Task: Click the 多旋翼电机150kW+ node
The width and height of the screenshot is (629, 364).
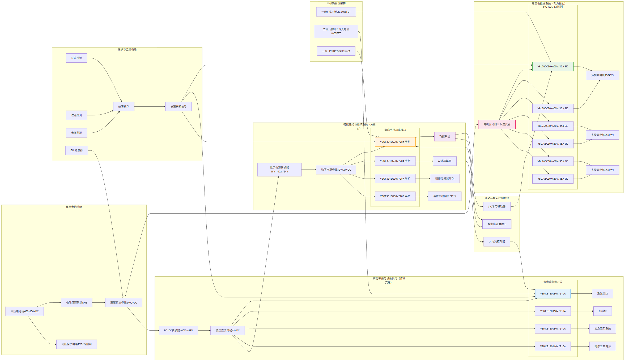Action: click(x=602, y=75)
